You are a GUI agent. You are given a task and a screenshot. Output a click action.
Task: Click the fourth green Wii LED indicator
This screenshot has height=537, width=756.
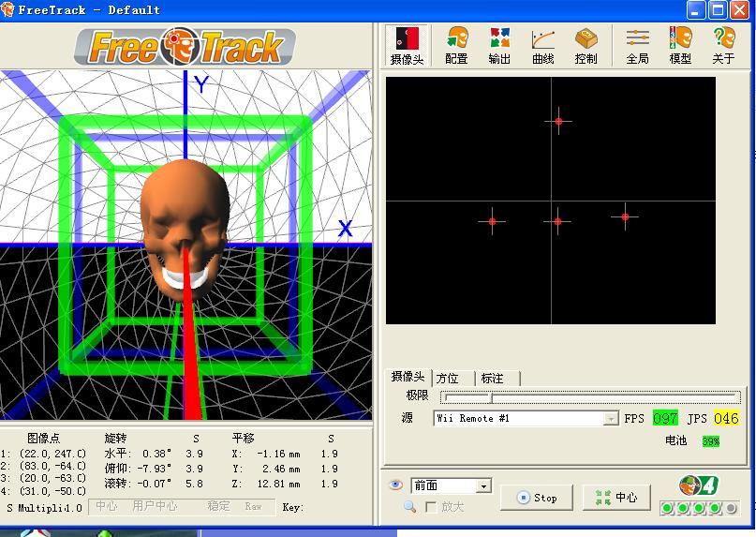[x=715, y=508]
